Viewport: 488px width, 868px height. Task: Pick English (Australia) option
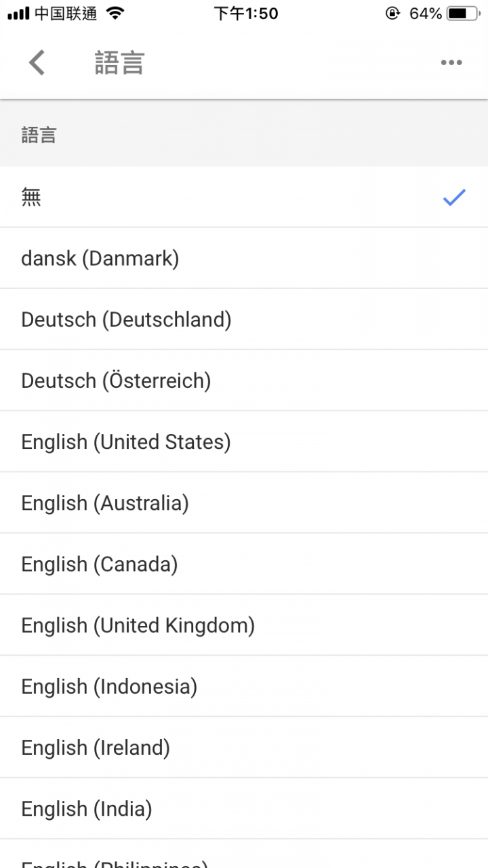244,502
